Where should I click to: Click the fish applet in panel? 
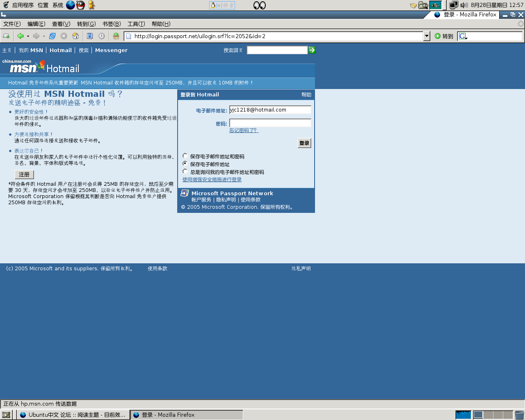tap(436, 5)
